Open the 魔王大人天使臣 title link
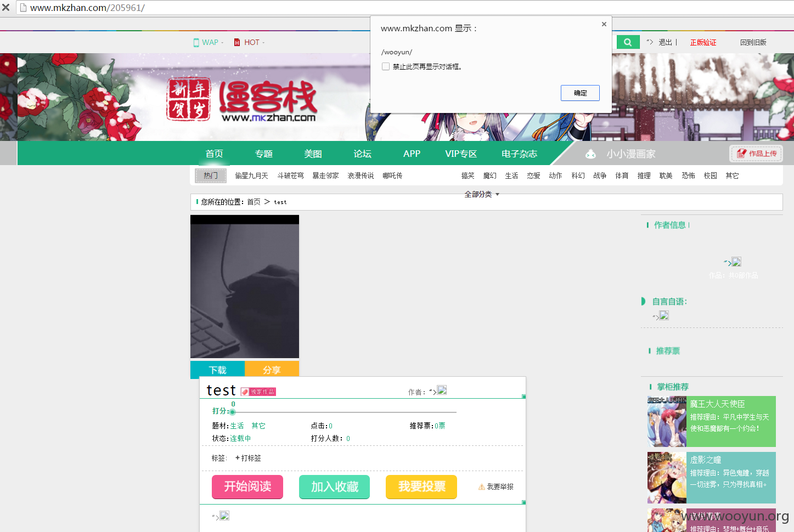794x532 pixels. 717,404
